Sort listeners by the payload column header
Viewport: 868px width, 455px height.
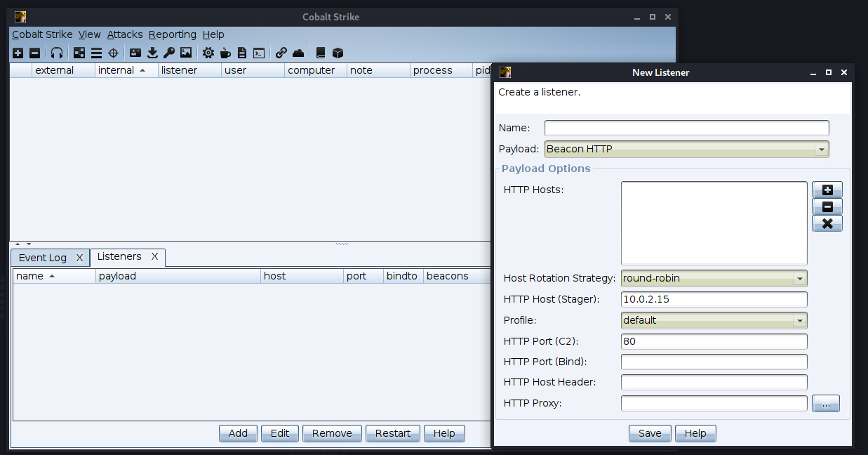point(178,276)
